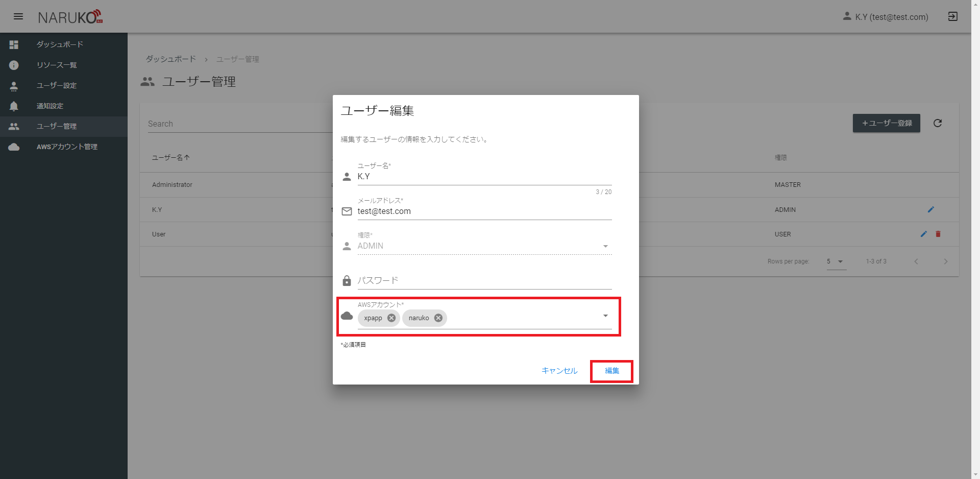Click the red delete icon for USER row
This screenshot has width=980, height=479.
click(x=938, y=234)
